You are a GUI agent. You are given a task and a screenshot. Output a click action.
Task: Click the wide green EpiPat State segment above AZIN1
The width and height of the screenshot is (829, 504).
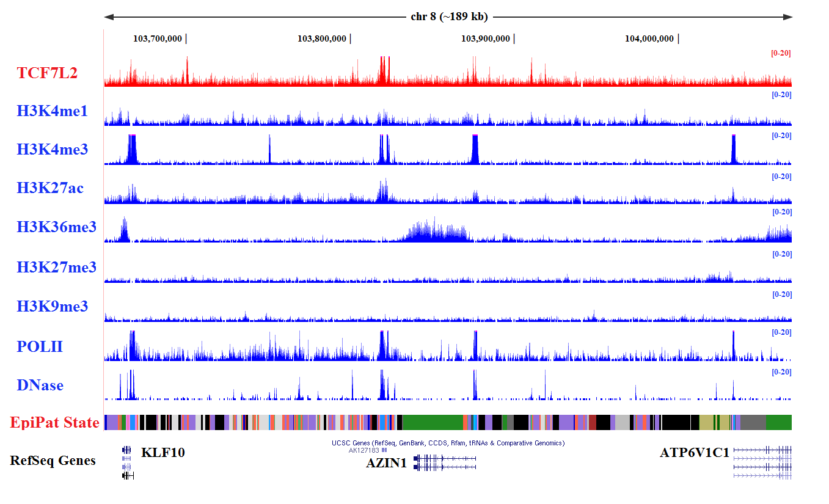click(433, 422)
